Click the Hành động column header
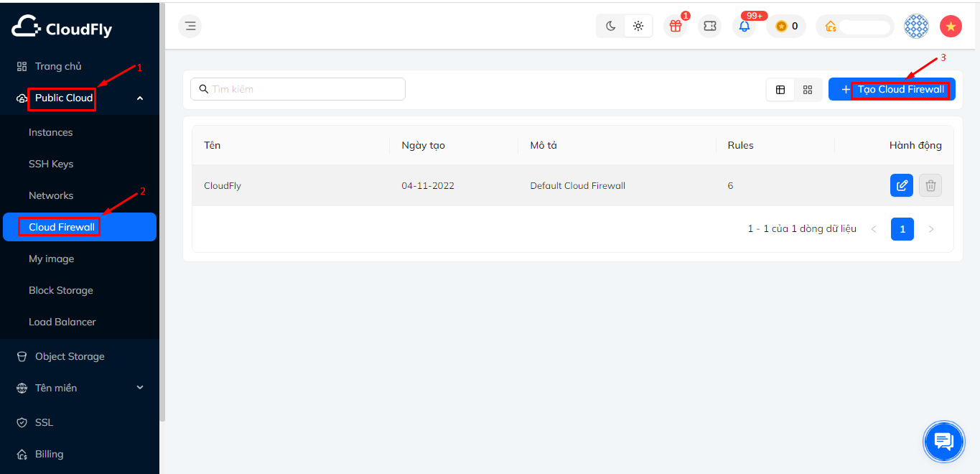 (x=915, y=145)
